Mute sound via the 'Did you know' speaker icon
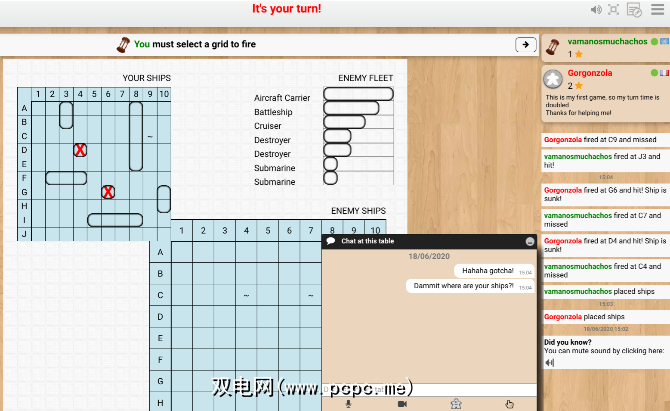 coord(550,363)
